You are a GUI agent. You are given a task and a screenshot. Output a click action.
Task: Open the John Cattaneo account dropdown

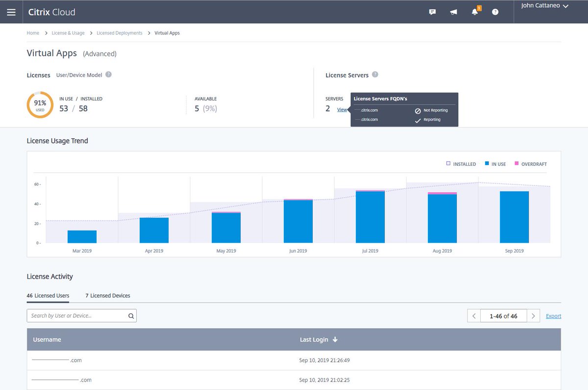point(544,6)
